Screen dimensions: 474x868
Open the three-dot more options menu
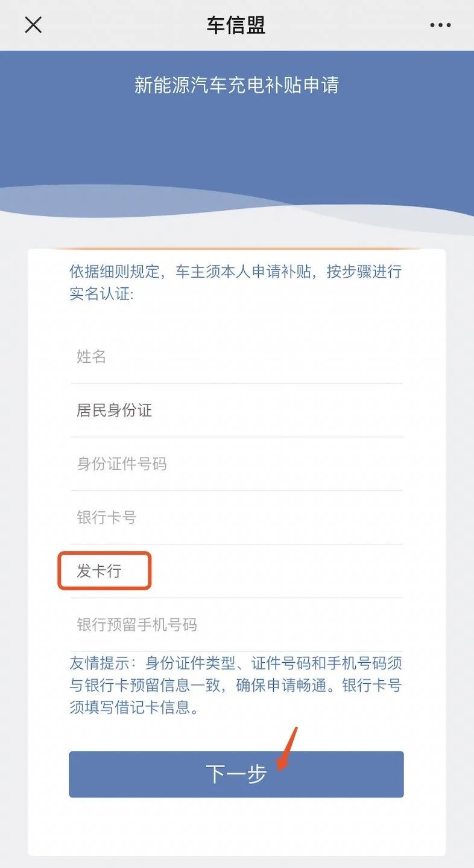tap(440, 25)
